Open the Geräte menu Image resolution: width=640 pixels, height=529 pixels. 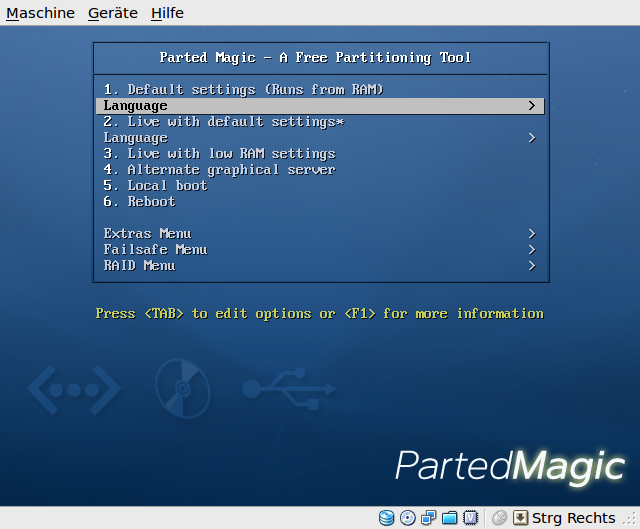point(112,13)
